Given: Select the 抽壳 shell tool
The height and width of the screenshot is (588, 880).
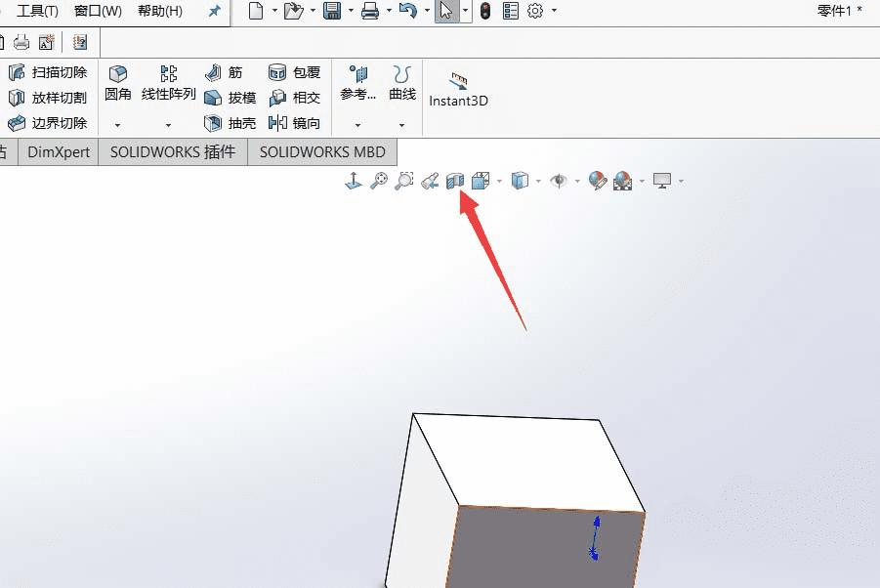Looking at the screenshot, I should coord(230,123).
